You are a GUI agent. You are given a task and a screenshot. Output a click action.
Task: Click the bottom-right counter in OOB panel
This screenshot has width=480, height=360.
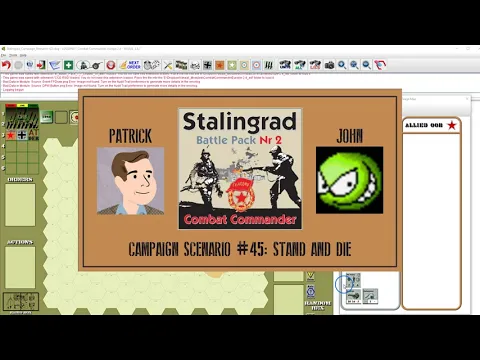tap(370, 296)
